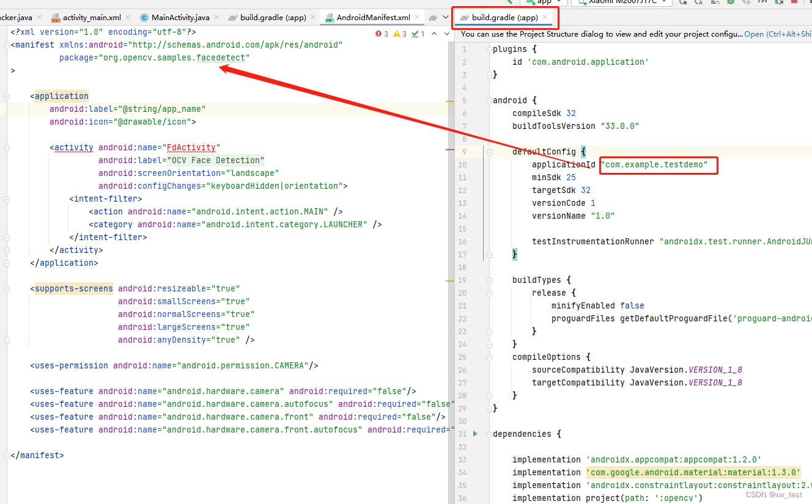This screenshot has width=812, height=504.
Task: Close the MainActivity.java tab
Action: pyautogui.click(x=217, y=18)
